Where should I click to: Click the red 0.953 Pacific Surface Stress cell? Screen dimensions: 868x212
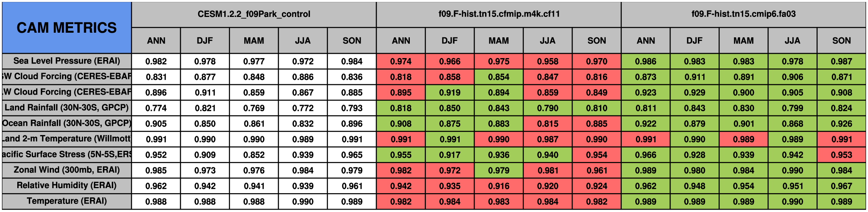[841, 155]
